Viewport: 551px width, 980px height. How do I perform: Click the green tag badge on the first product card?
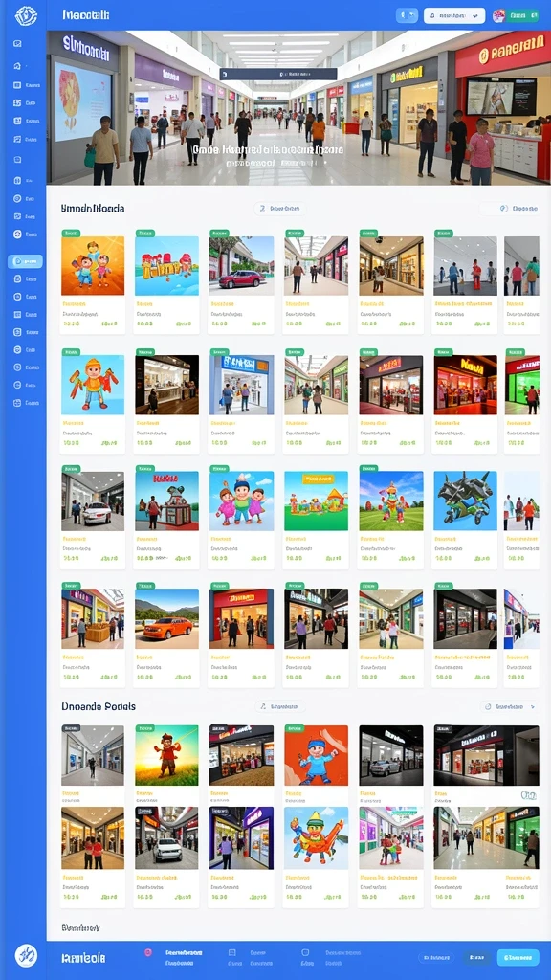tap(71, 234)
